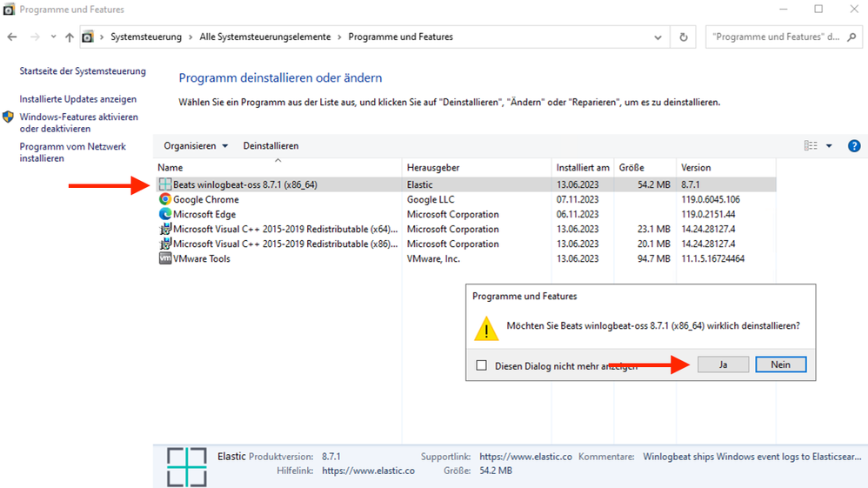Image resolution: width=868 pixels, height=488 pixels.
Task: Click the '07.11.2023' install date cell
Action: (x=578, y=199)
